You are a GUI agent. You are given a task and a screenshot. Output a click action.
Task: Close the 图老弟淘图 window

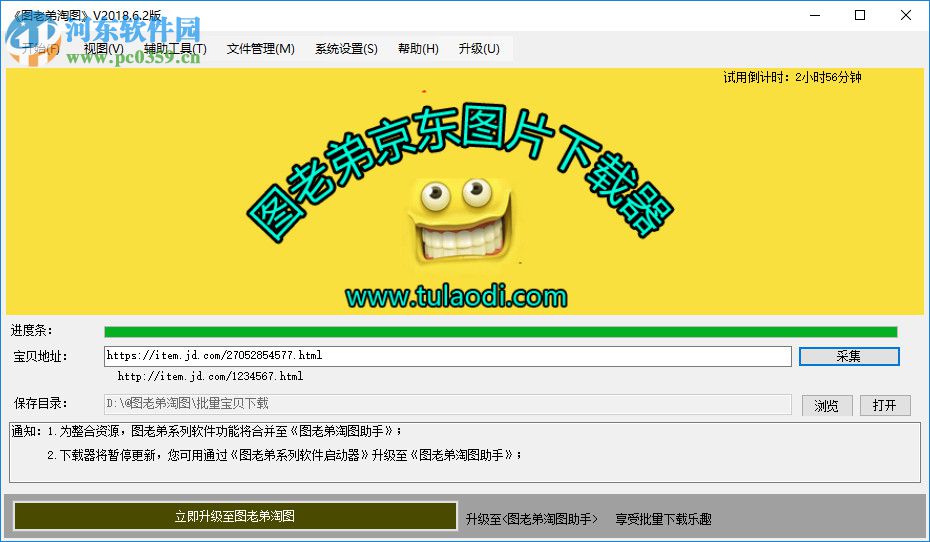click(x=906, y=15)
